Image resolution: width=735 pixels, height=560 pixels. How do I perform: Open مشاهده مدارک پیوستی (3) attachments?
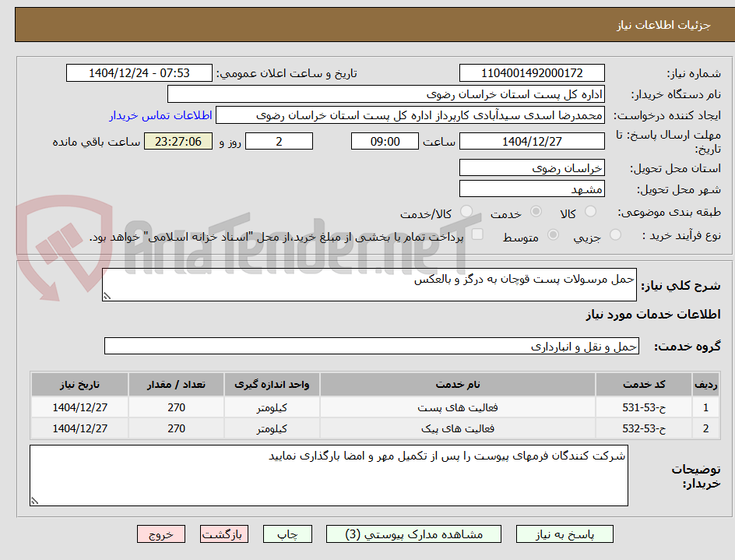coord(413,534)
